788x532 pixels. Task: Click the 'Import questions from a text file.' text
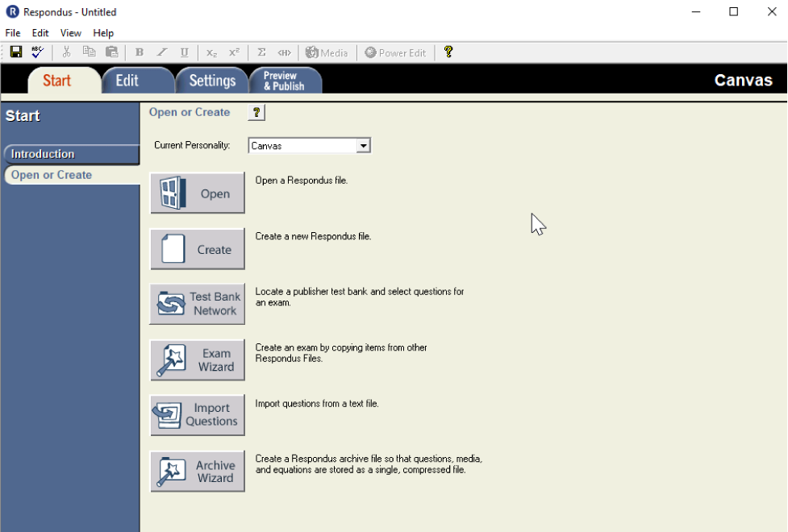point(317,403)
